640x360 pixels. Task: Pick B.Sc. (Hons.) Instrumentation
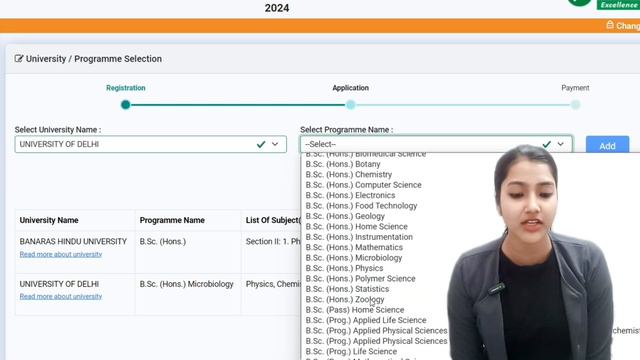[359, 237]
